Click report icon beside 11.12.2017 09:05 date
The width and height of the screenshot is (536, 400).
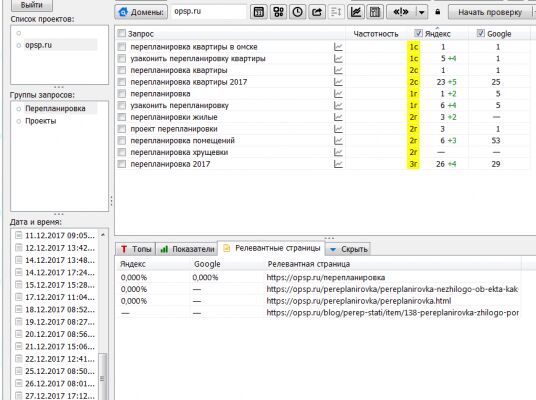[x=19, y=235]
